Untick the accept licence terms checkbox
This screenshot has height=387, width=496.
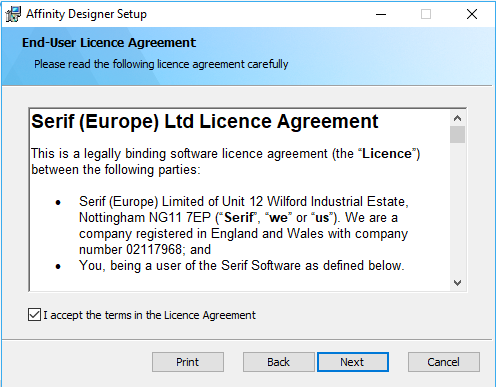pyautogui.click(x=34, y=315)
